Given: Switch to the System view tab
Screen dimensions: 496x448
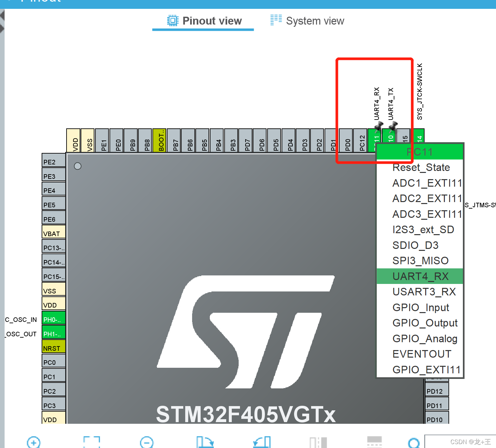Looking at the screenshot, I should pyautogui.click(x=307, y=21).
